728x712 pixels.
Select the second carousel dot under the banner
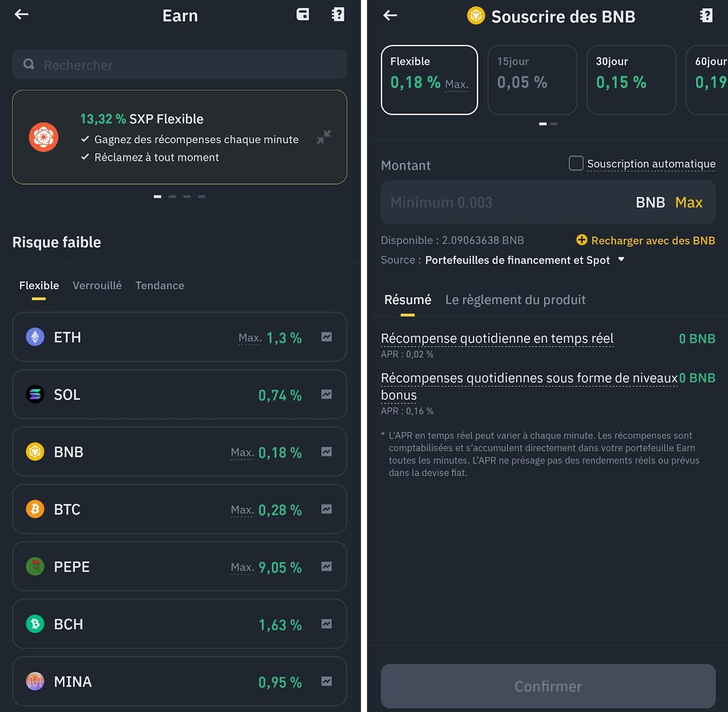pos(172,196)
